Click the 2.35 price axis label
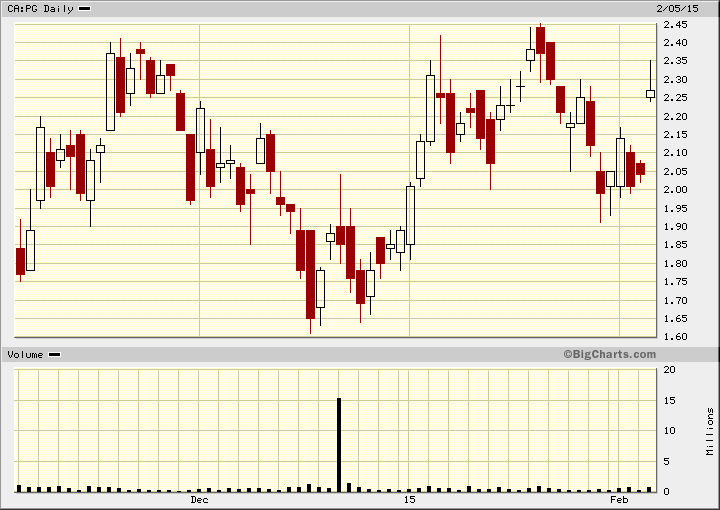This screenshot has height=510, width=720. point(675,61)
